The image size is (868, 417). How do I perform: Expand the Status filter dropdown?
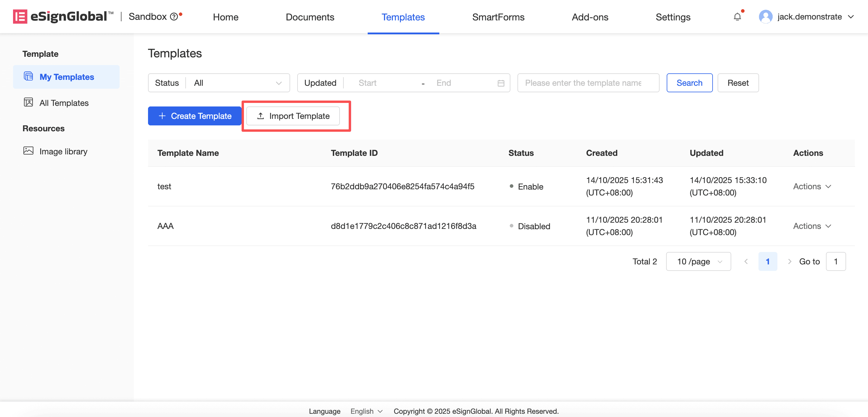pos(237,83)
